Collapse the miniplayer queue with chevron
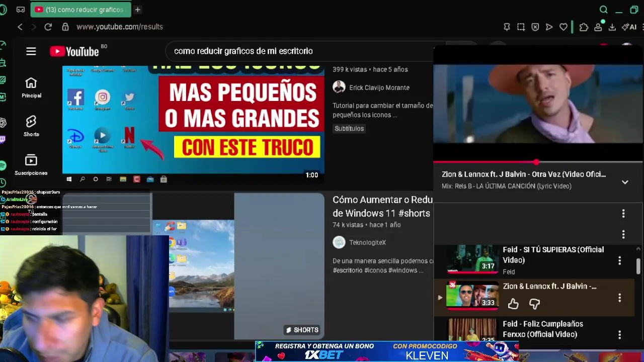The height and width of the screenshot is (362, 644). 625,183
